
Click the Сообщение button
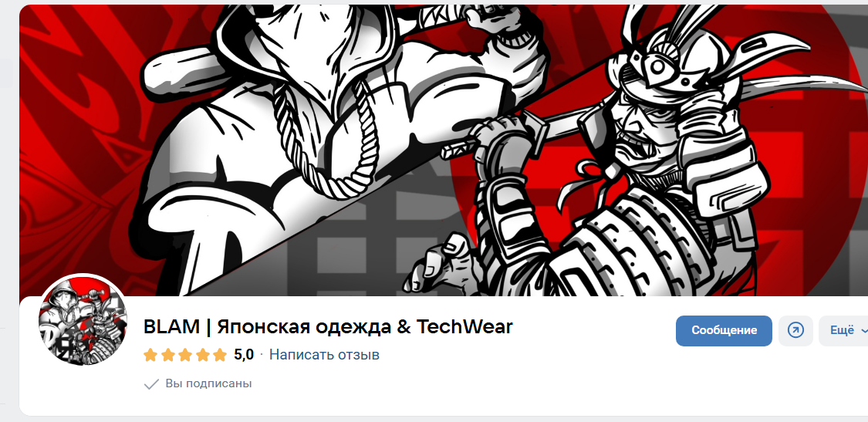(x=724, y=331)
